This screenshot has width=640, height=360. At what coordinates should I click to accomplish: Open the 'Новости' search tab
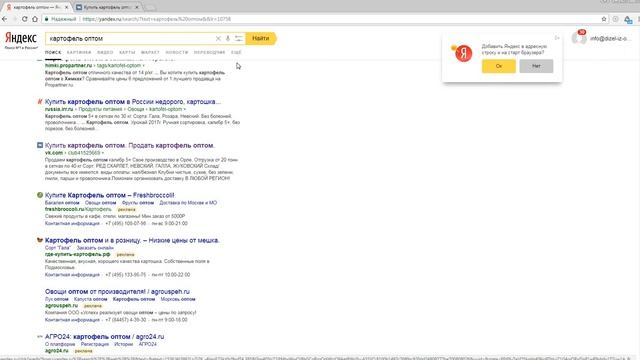[177, 52]
